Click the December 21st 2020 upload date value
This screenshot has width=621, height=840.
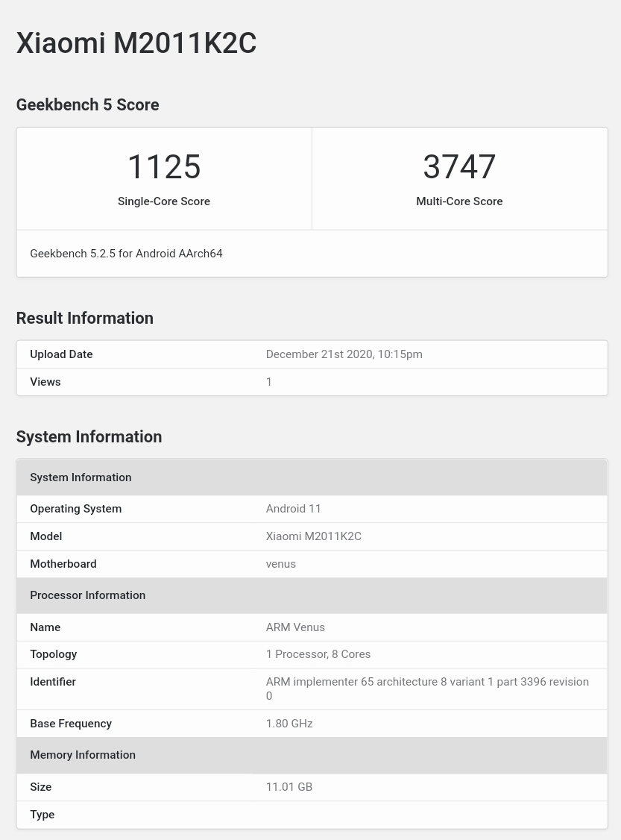[x=344, y=354]
